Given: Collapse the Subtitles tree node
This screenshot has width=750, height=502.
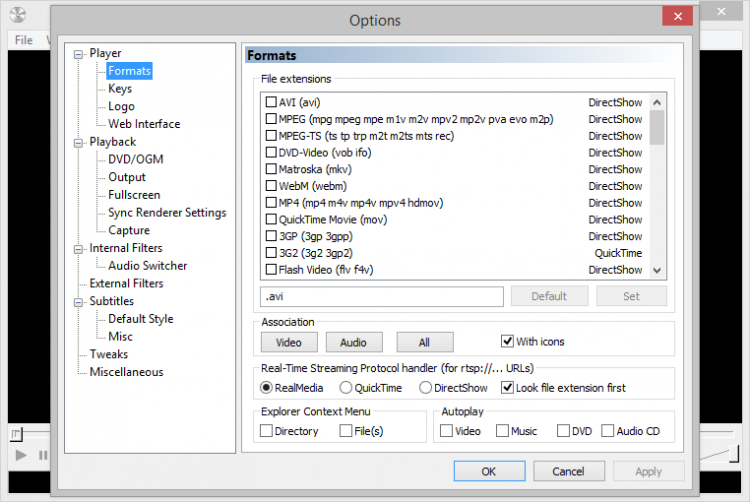Looking at the screenshot, I should pyautogui.click(x=80, y=301).
